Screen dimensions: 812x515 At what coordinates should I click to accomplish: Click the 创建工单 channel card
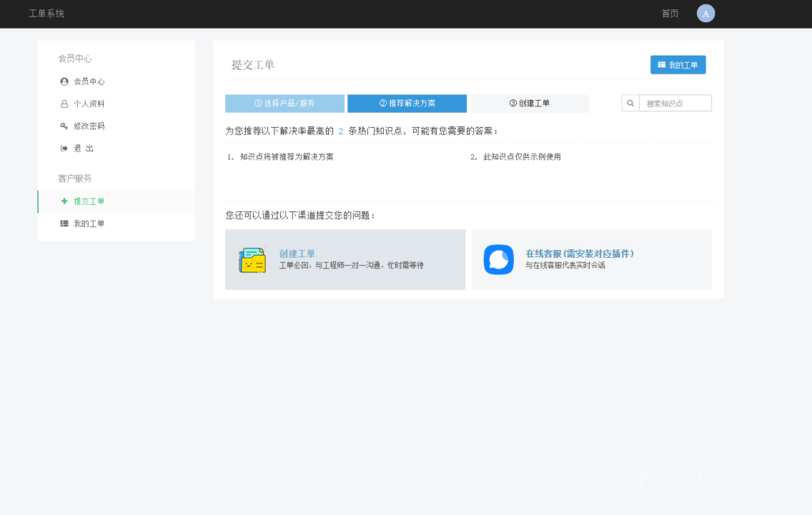click(x=345, y=259)
